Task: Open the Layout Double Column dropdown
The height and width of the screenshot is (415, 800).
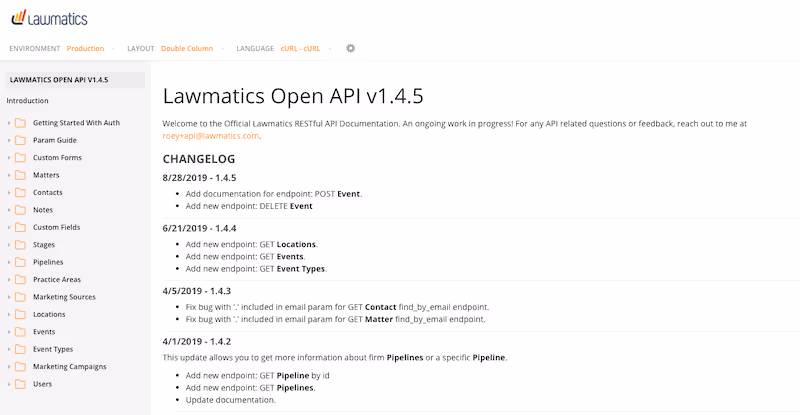Action: point(192,48)
